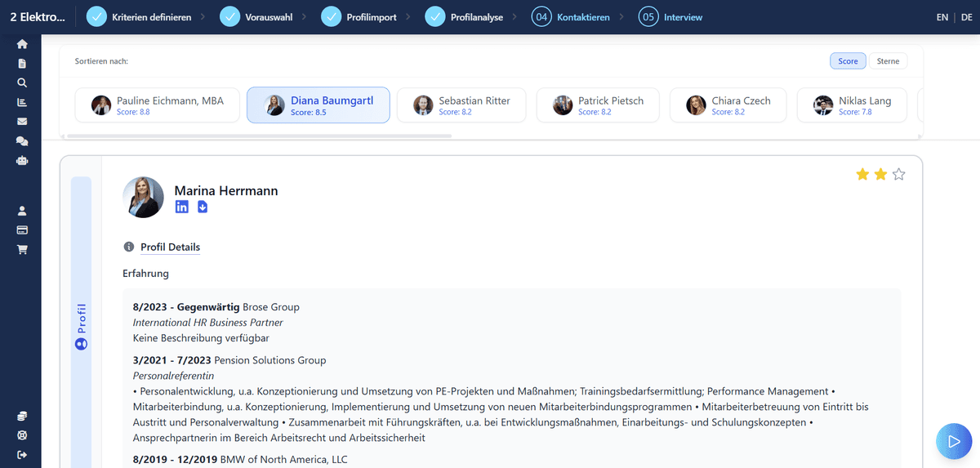Click the info icon beside Profil Details
The image size is (980, 468).
pos(128,247)
